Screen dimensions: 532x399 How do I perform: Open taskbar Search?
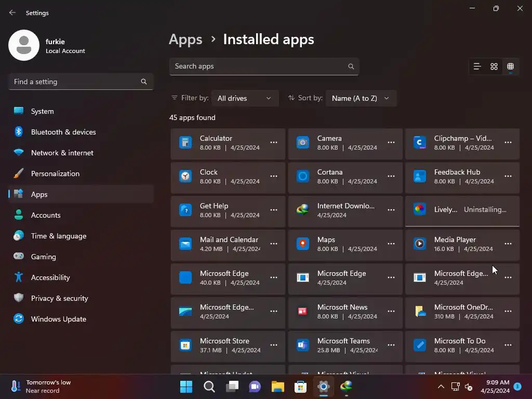click(209, 387)
